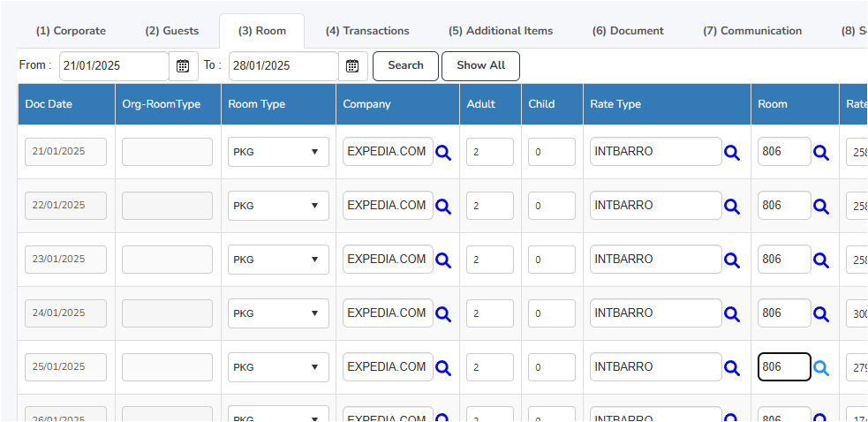Expand Room Type dropdown for 22/01/2025
The height and width of the screenshot is (422, 868).
pos(278,206)
